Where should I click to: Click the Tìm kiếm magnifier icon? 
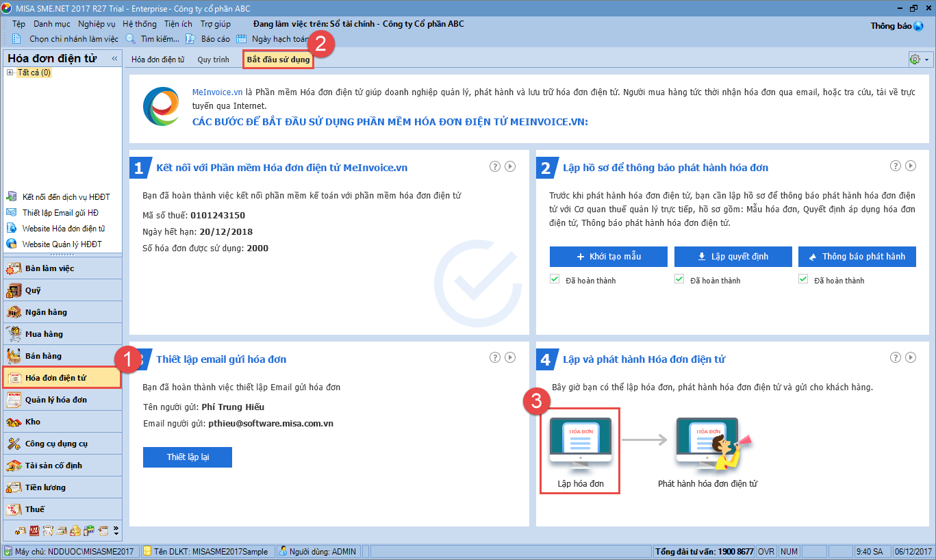point(131,39)
